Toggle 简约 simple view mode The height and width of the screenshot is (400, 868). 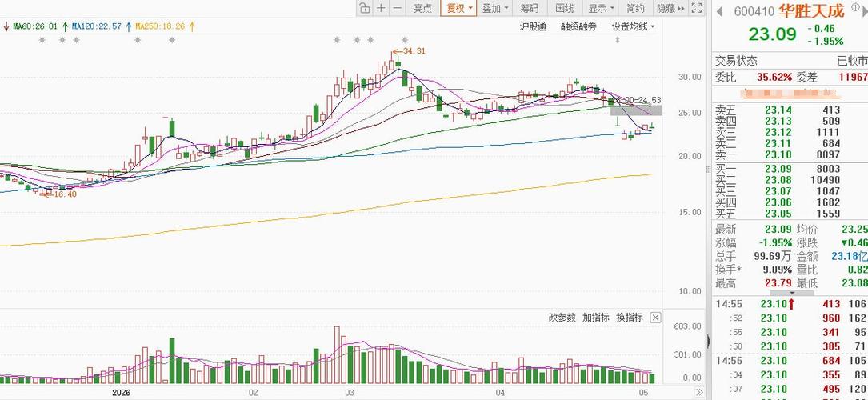(635, 8)
